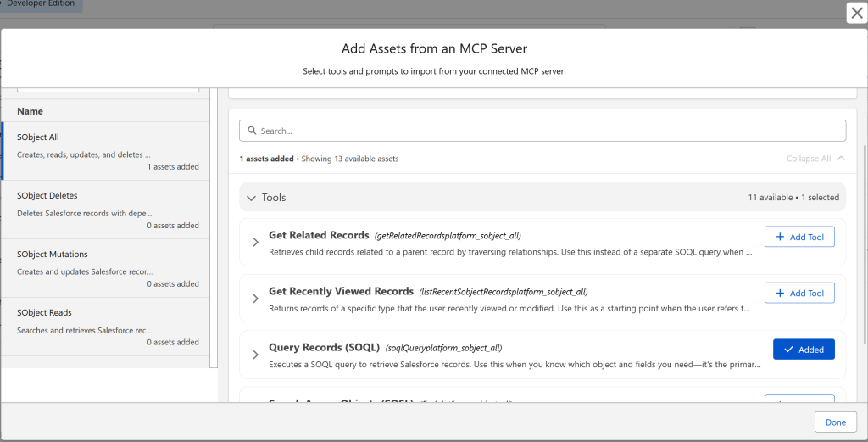Click into the Search assets input field
Image resolution: width=868 pixels, height=442 pixels.
pos(542,131)
